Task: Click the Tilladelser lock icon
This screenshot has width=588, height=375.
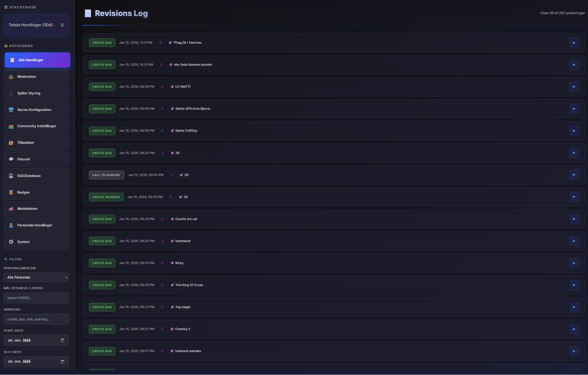Action: coord(11,143)
